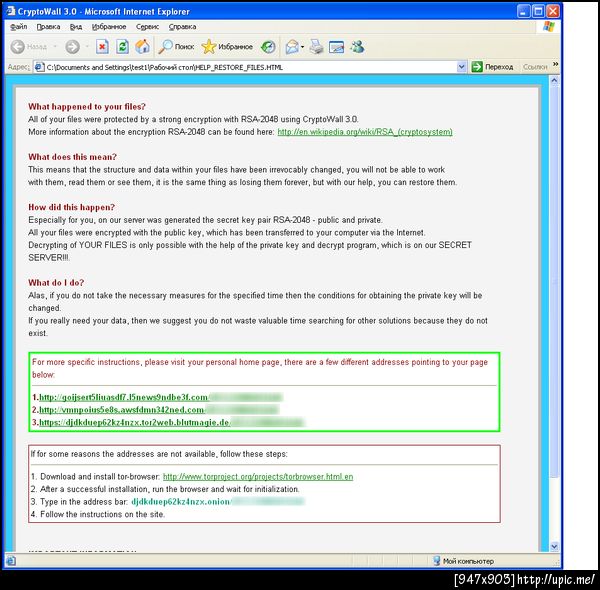Screen dimensions: 600x590
Task: Click the 'What happened to your files?' heading
Action: point(87,106)
